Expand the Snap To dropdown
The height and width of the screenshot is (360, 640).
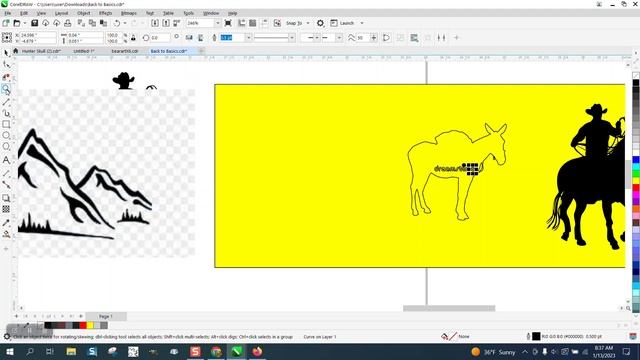click(x=308, y=23)
